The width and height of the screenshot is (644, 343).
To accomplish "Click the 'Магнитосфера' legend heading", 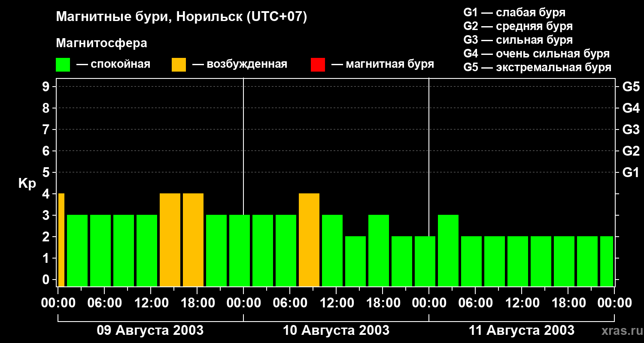I will (101, 43).
